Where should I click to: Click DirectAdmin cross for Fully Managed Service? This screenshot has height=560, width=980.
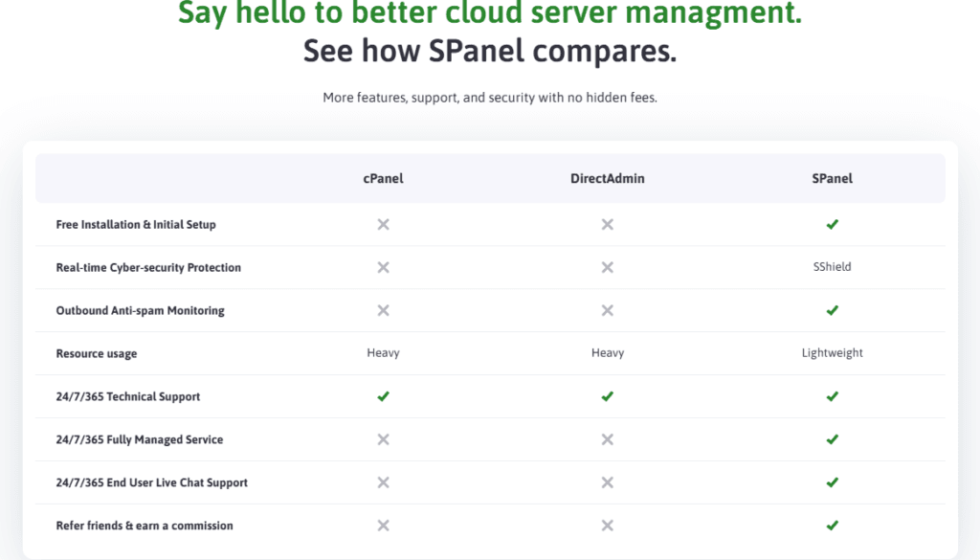(608, 439)
